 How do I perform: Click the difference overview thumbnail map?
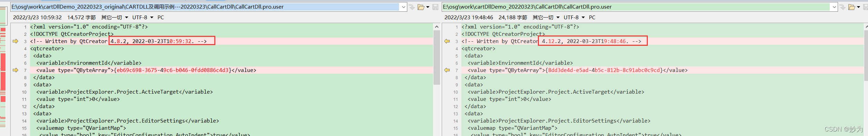coord(3,67)
